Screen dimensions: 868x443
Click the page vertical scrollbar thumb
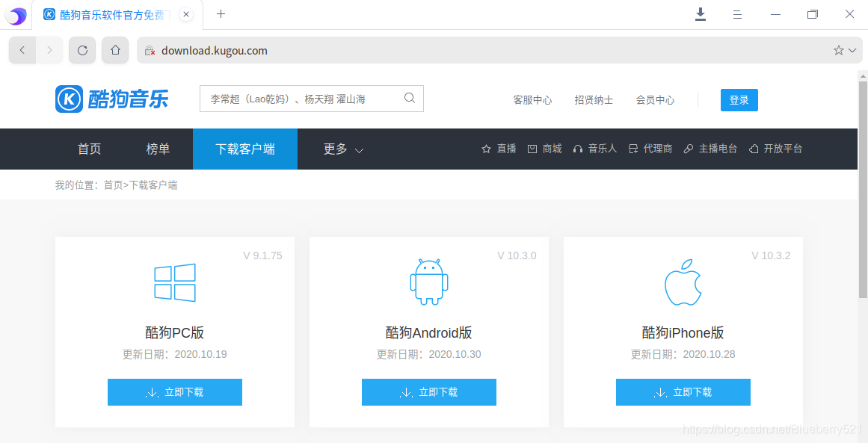(863, 190)
